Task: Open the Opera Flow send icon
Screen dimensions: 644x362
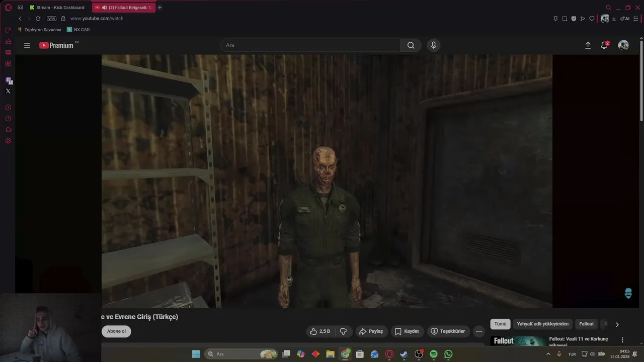Action: (583, 19)
